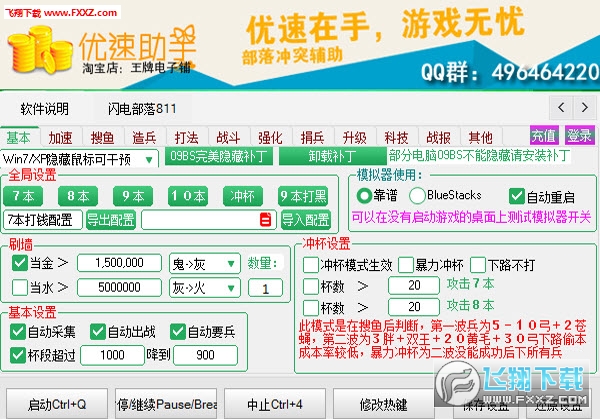Click the 900 降到 trophy field
This screenshot has width=600, height=419.
pyautogui.click(x=205, y=355)
